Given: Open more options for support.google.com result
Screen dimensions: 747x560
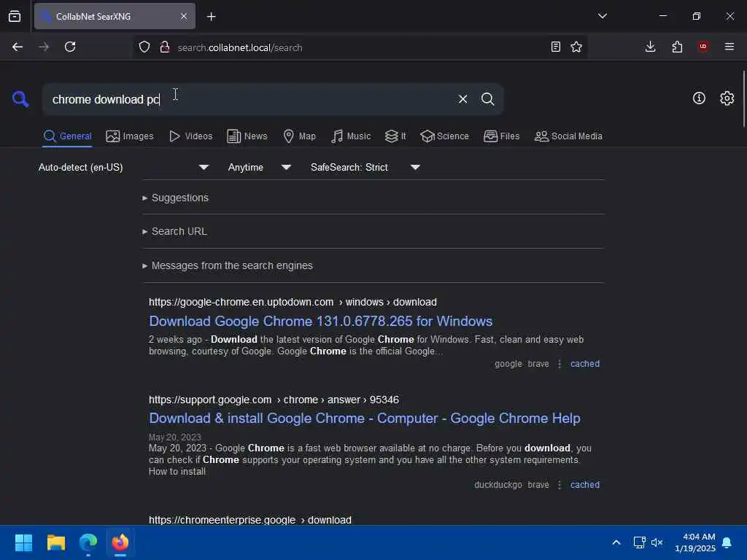Looking at the screenshot, I should 560,485.
